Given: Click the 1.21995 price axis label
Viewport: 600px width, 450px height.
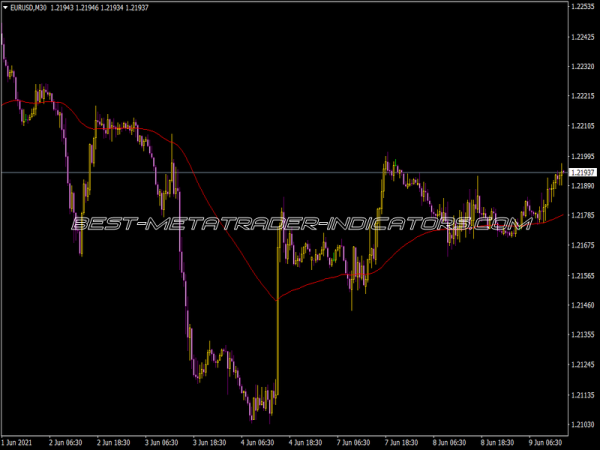Looking at the screenshot, I should point(582,157).
